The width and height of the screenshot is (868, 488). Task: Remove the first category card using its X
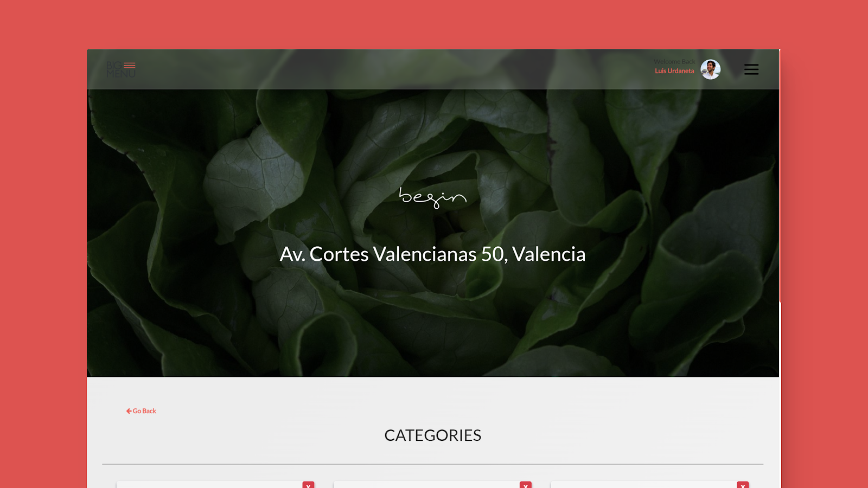tap(309, 485)
